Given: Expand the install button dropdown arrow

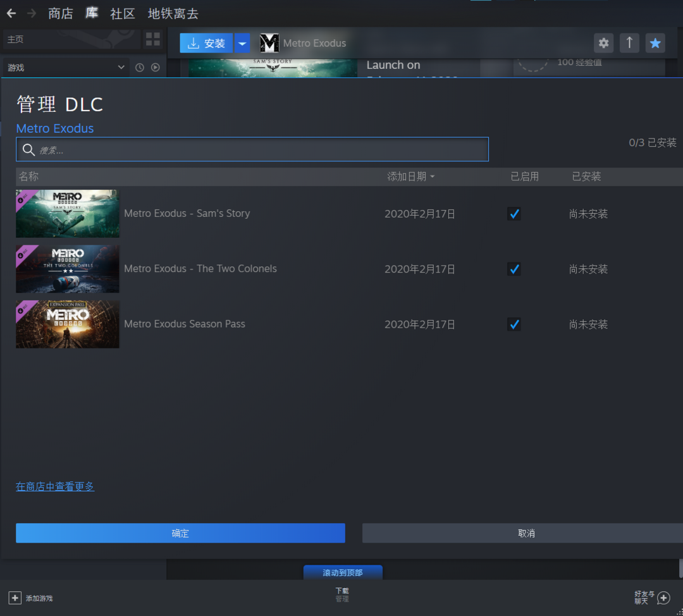Looking at the screenshot, I should 242,43.
